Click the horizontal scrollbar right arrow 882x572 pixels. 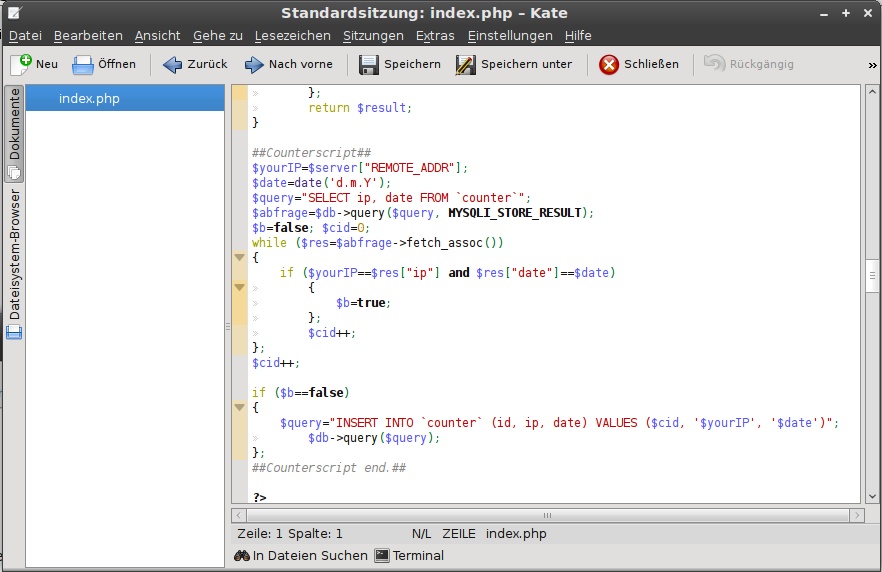pos(856,515)
